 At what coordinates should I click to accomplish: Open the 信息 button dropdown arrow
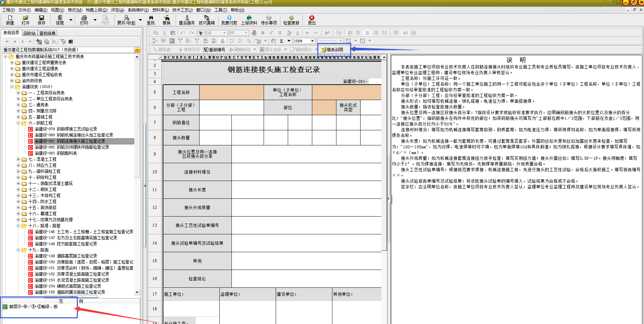click(71, 20)
